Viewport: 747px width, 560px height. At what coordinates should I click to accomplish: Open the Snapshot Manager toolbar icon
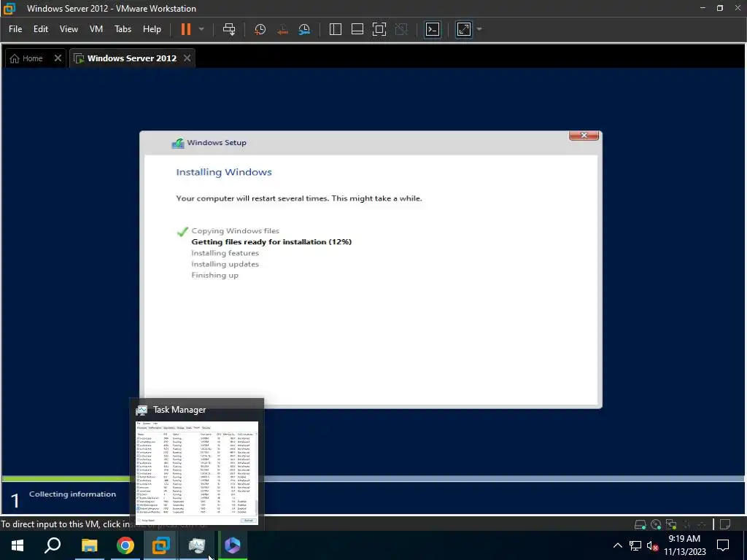click(x=304, y=29)
